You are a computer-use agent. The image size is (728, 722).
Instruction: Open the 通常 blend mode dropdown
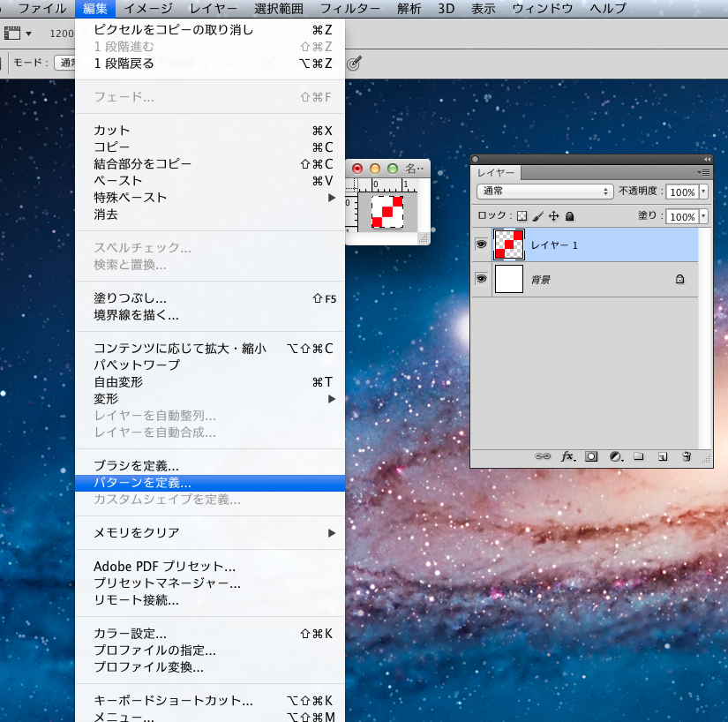pos(544,191)
